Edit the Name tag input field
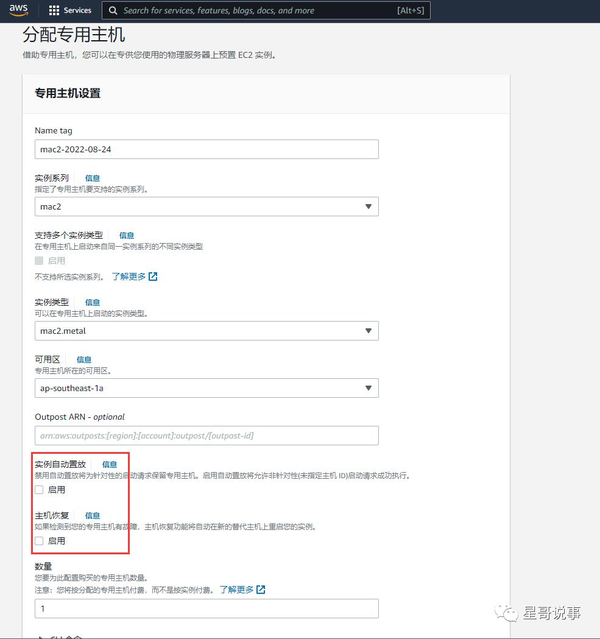The width and height of the screenshot is (600, 639). point(207,150)
